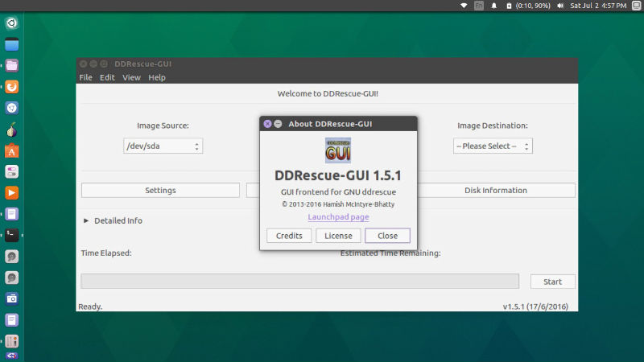
Task: Click the About dialog close window button
Action: (267, 124)
